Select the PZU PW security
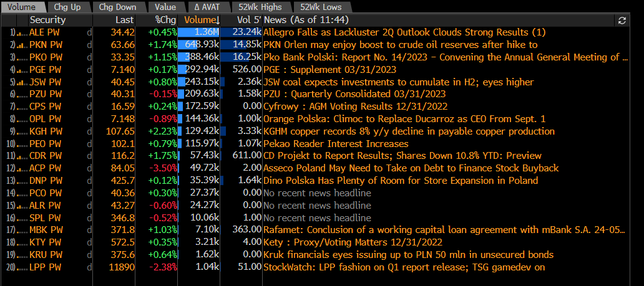 point(46,94)
